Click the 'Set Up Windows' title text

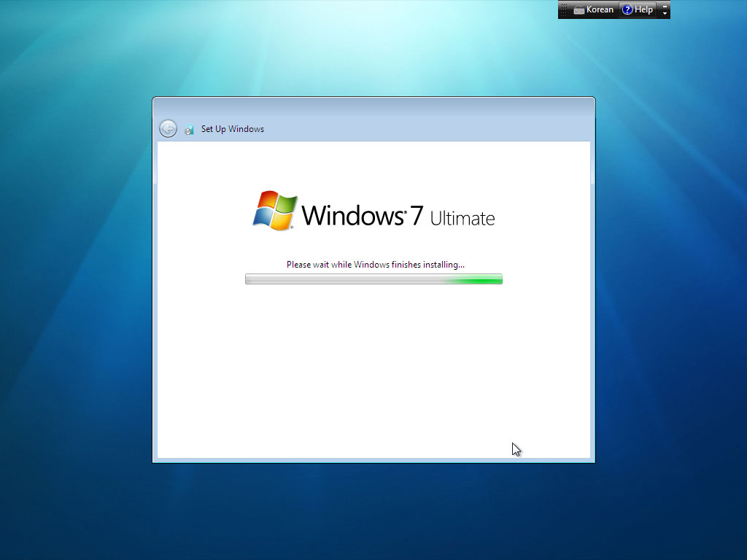[233, 129]
